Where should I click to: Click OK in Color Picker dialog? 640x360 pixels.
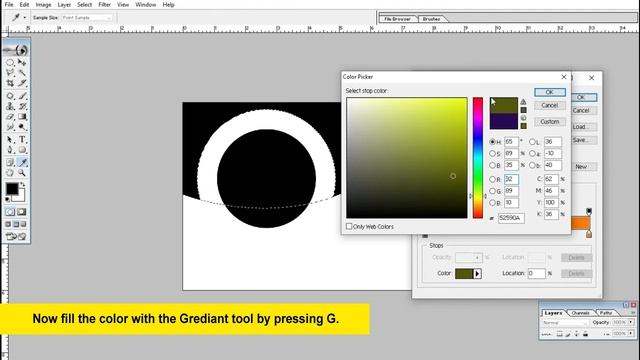(x=550, y=92)
